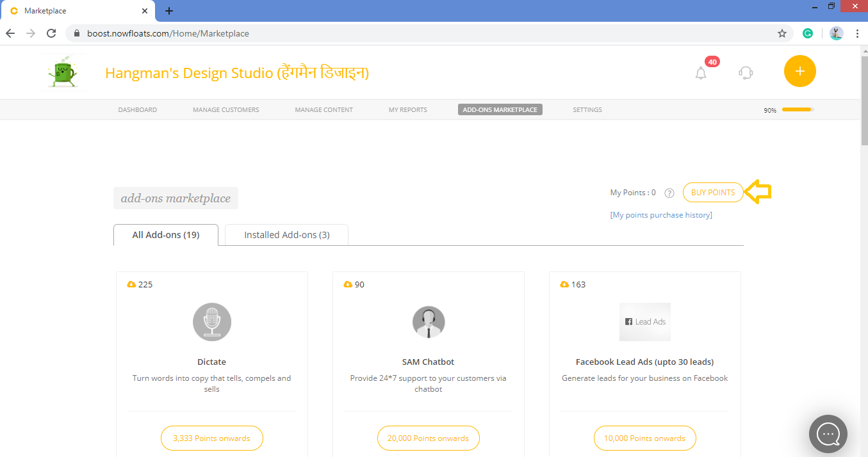Click the Dictate microphone icon
Viewport: 868px width, 457px height.
(211, 322)
